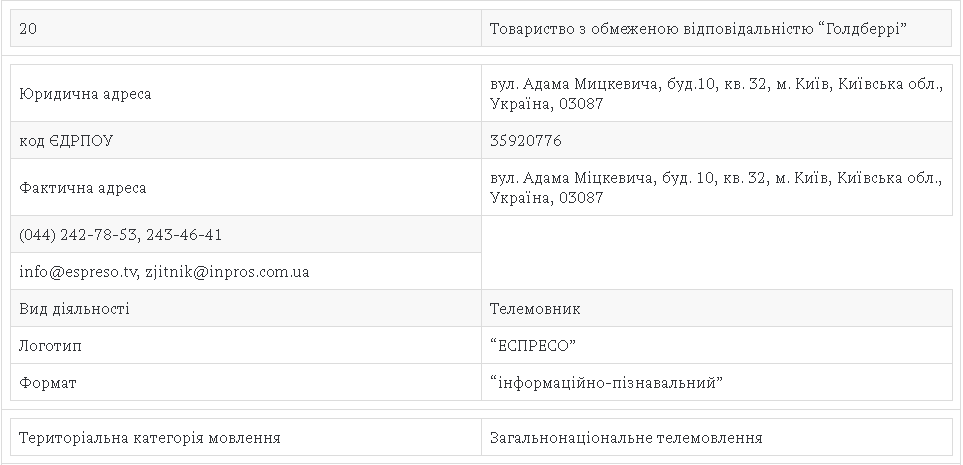Select the “інформаційно-пізнавальний” format value
This screenshot has width=963, height=465.
pos(607,383)
